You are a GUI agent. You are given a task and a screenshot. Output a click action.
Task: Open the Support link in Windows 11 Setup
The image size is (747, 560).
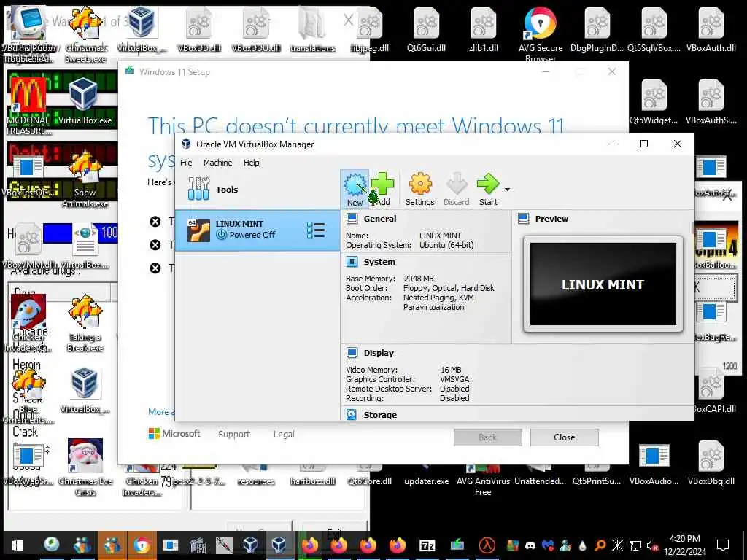point(234,434)
